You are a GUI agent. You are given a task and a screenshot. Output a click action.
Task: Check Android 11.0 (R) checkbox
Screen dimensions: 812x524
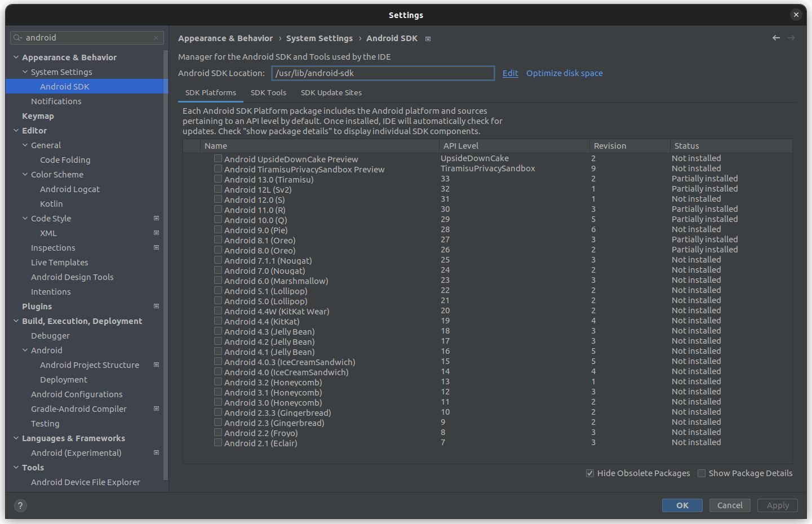click(x=218, y=210)
